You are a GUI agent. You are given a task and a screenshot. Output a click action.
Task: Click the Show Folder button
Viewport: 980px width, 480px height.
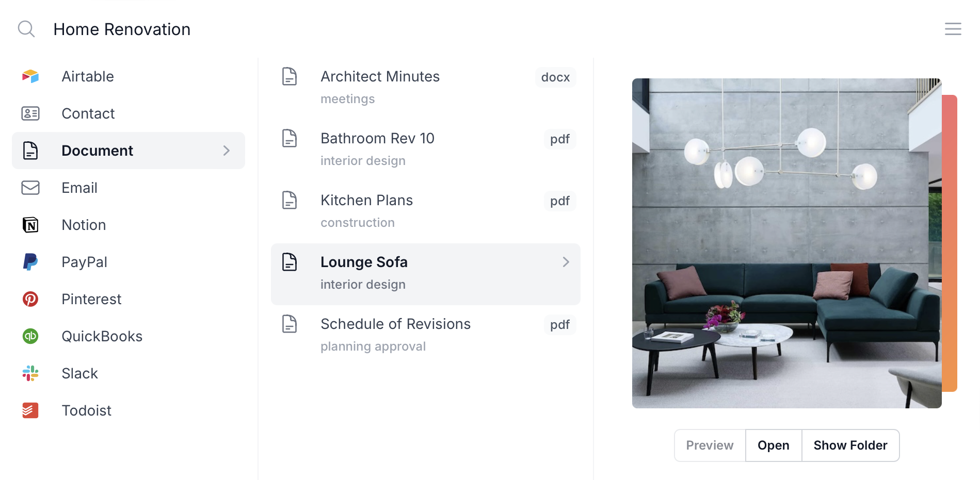pyautogui.click(x=850, y=445)
